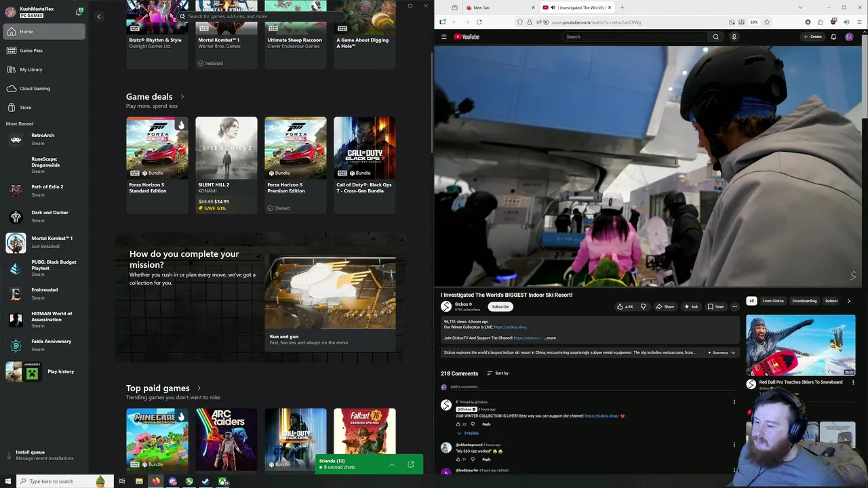
Task: Close the YouTube tab in Firefox
Action: 610,7
